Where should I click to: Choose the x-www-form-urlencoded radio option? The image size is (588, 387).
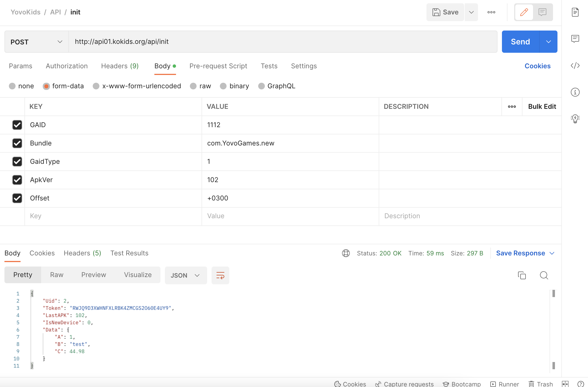96,86
